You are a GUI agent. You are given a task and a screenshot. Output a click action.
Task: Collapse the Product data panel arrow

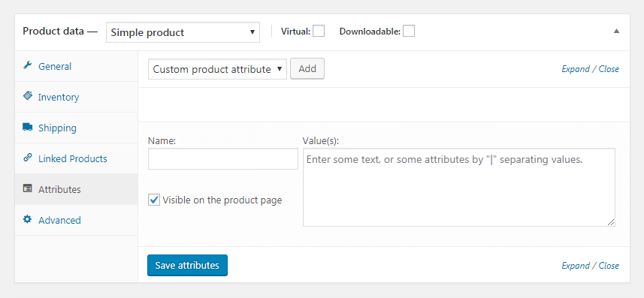[616, 32]
